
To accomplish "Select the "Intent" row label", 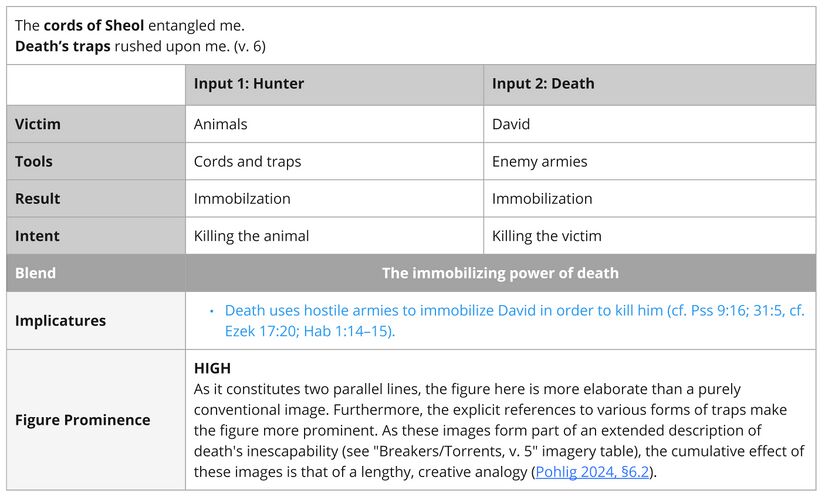I will [x=37, y=236].
